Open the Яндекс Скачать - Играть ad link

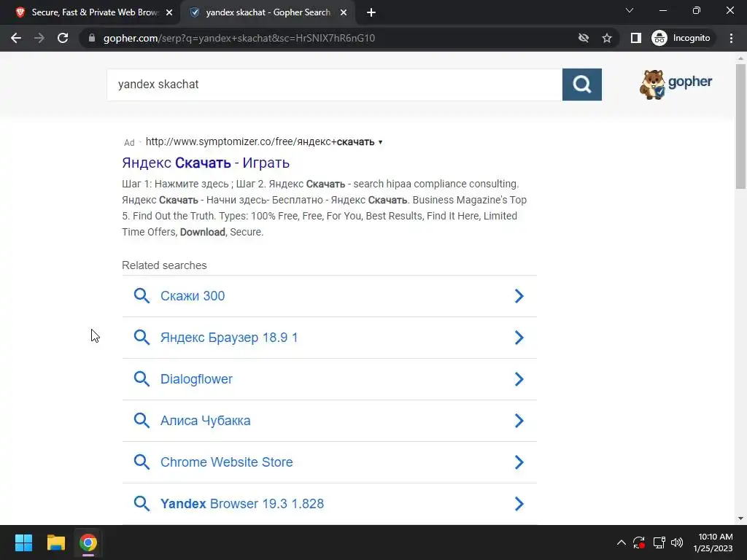206,163
